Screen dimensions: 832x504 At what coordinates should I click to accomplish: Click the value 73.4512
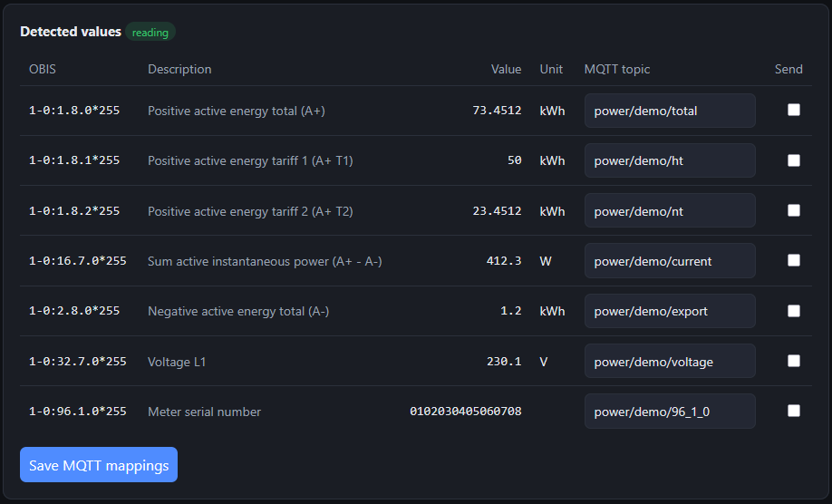pyautogui.click(x=497, y=111)
